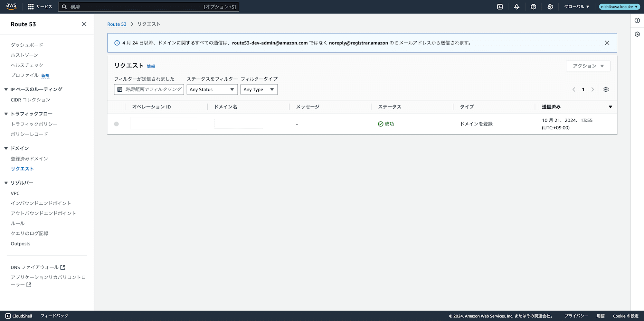
Task: Open Outposts in sidebar
Action: (21, 243)
